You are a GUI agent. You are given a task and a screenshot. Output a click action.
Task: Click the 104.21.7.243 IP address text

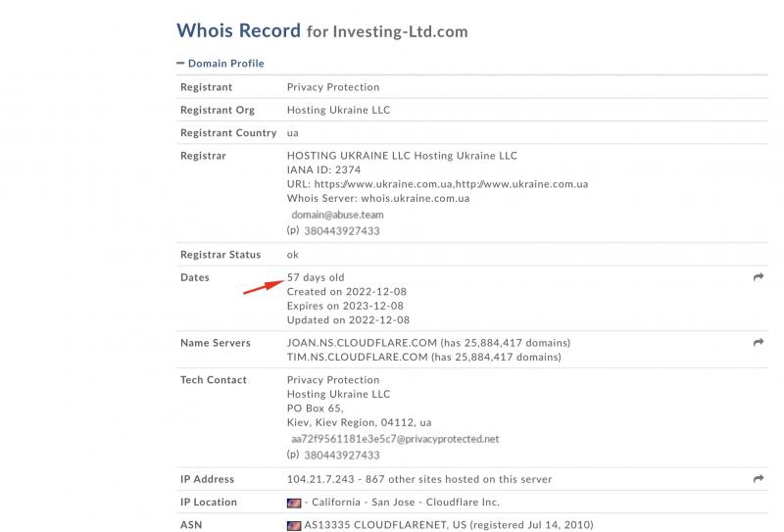(x=320, y=479)
